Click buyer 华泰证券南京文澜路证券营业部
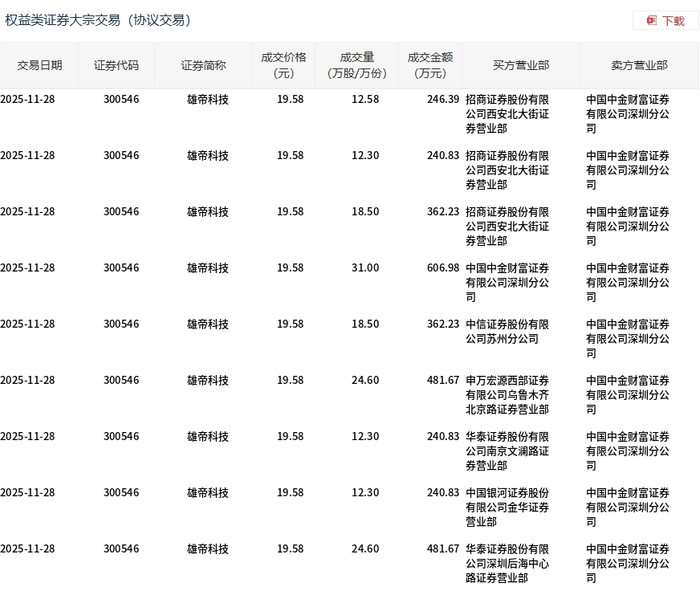This screenshot has width=700, height=596. (x=507, y=451)
